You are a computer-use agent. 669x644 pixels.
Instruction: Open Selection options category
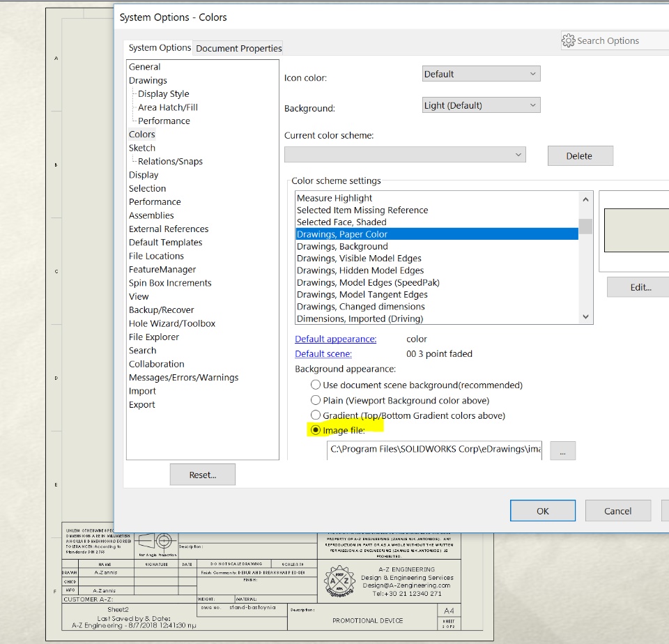point(147,188)
